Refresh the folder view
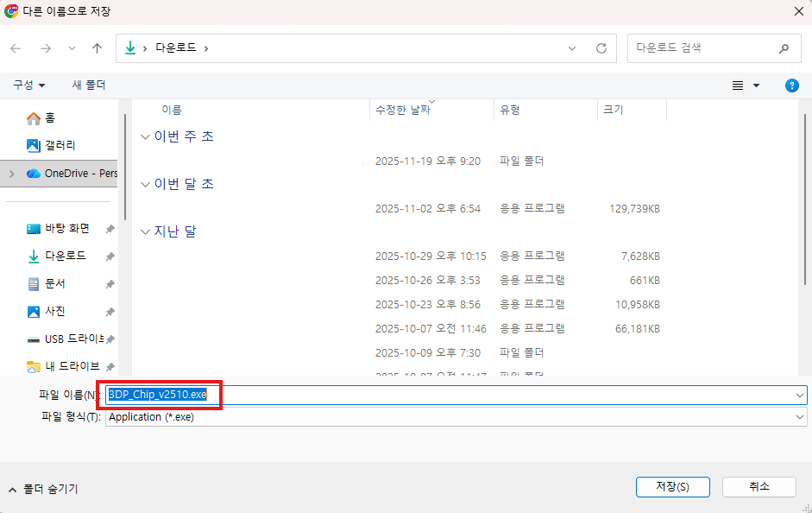812x513 pixels. coord(601,48)
